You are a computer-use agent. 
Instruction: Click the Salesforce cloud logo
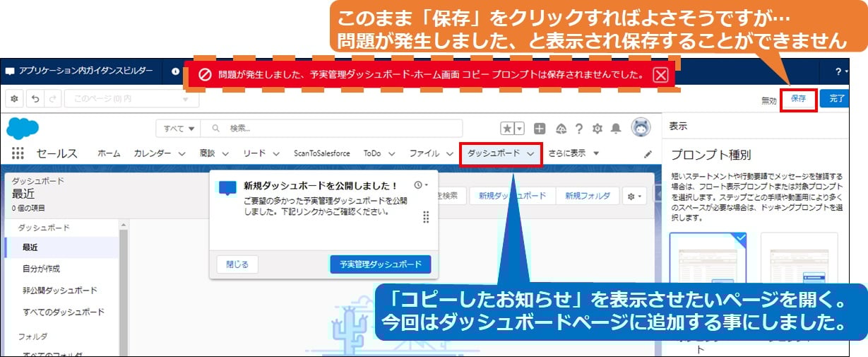(23, 128)
